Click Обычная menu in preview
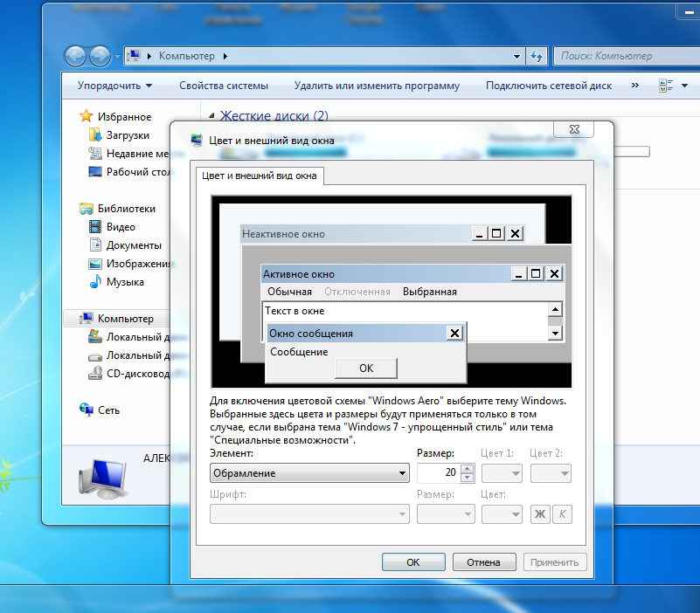The image size is (700, 613). point(289,292)
